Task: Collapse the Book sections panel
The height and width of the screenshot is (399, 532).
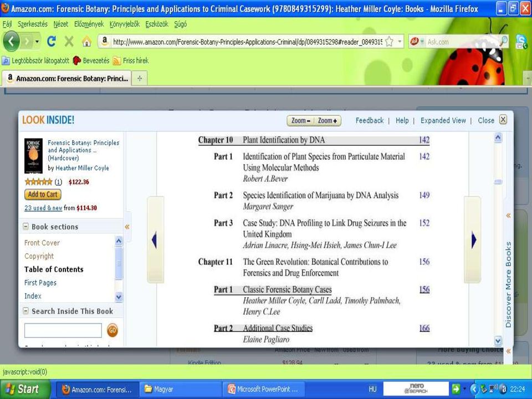Action: coord(25,226)
